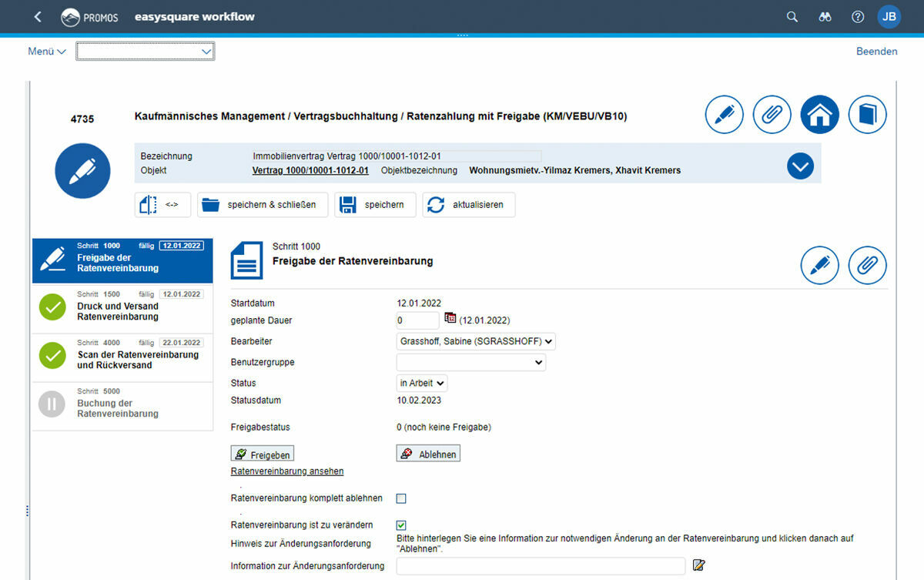Open the Ratenvereinbarung ansehen link
Viewport: 924px width, 580px height.
tap(286, 471)
